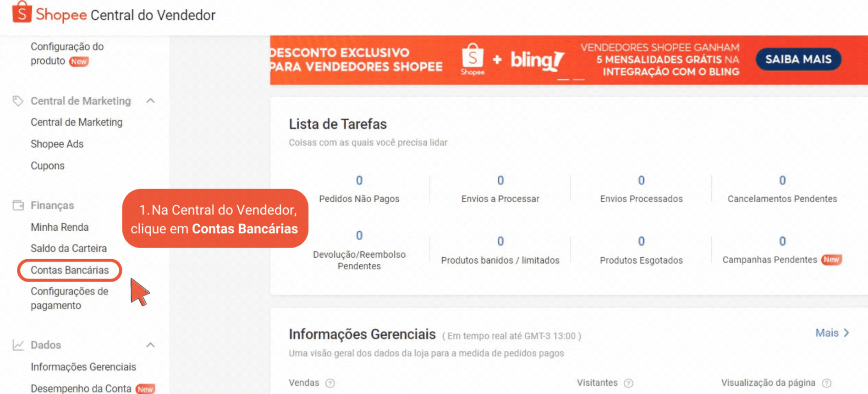The image size is (868, 394).
Task: Click the Dados chart icon
Action: click(x=18, y=345)
